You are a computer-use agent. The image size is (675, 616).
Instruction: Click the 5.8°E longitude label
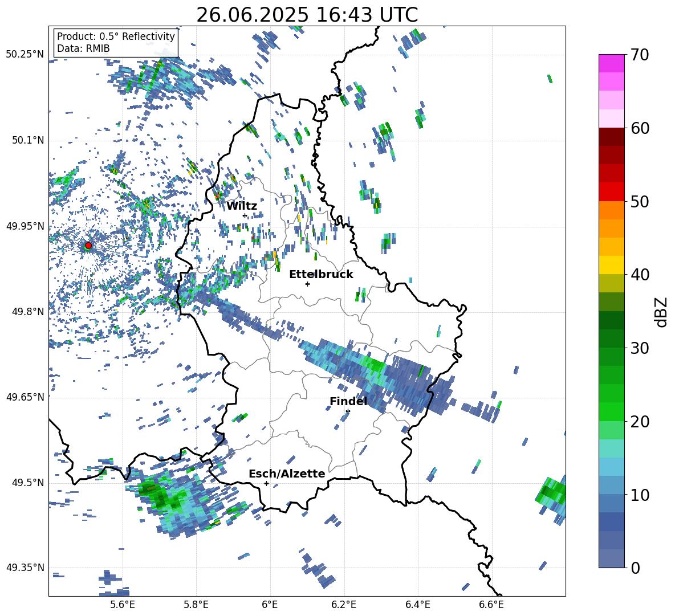196,605
